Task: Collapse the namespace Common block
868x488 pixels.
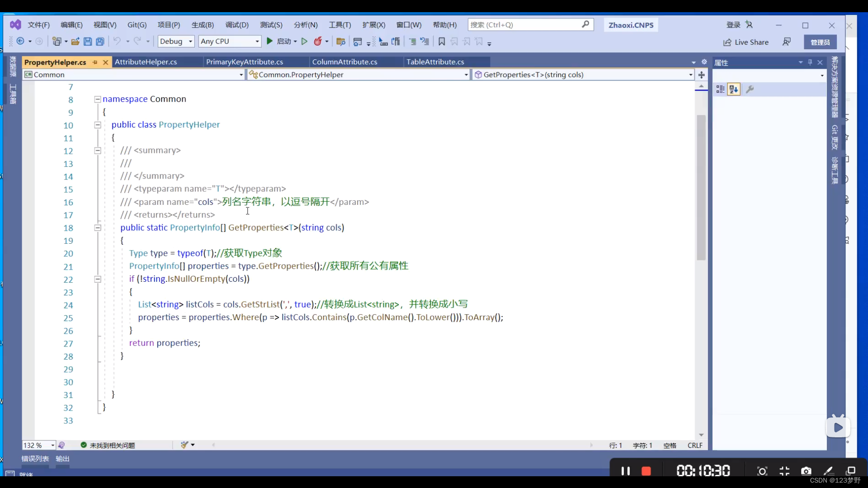Action: [97, 99]
